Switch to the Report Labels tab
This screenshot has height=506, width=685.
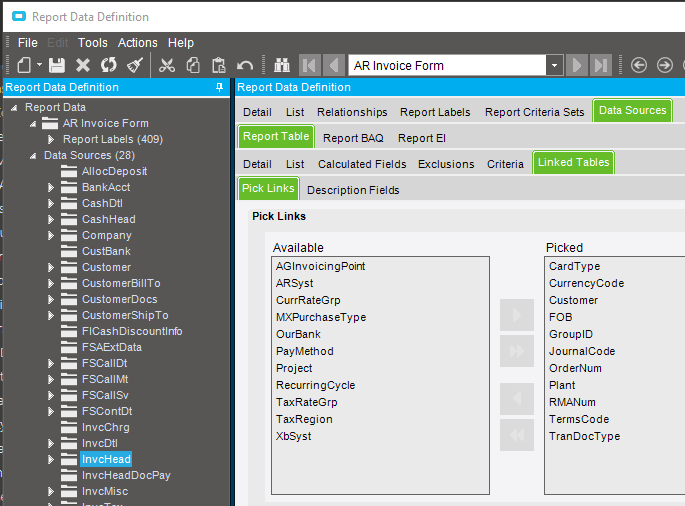pyautogui.click(x=435, y=112)
